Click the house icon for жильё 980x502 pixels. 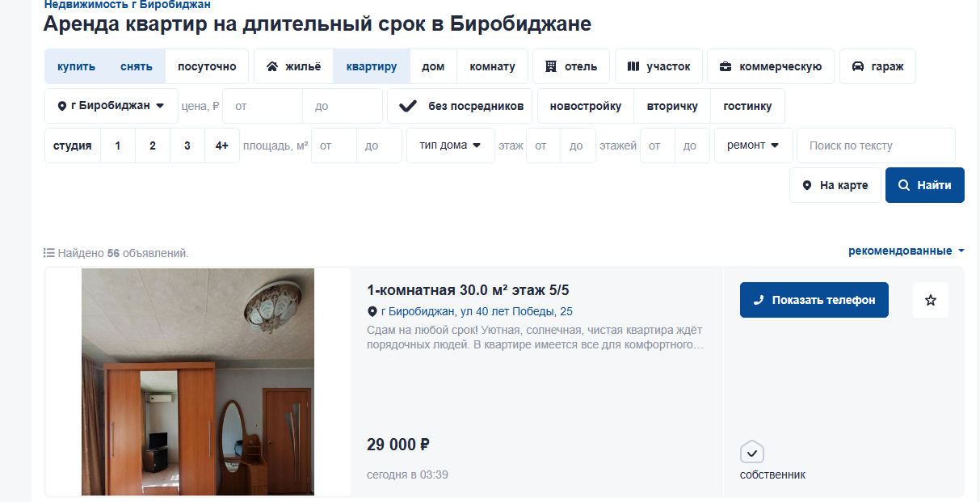coord(272,66)
